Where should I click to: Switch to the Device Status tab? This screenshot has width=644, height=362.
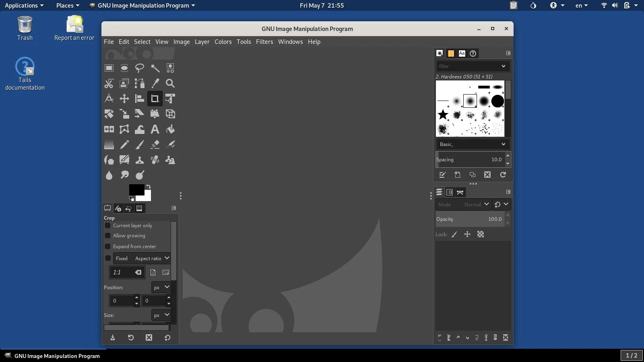point(118,208)
